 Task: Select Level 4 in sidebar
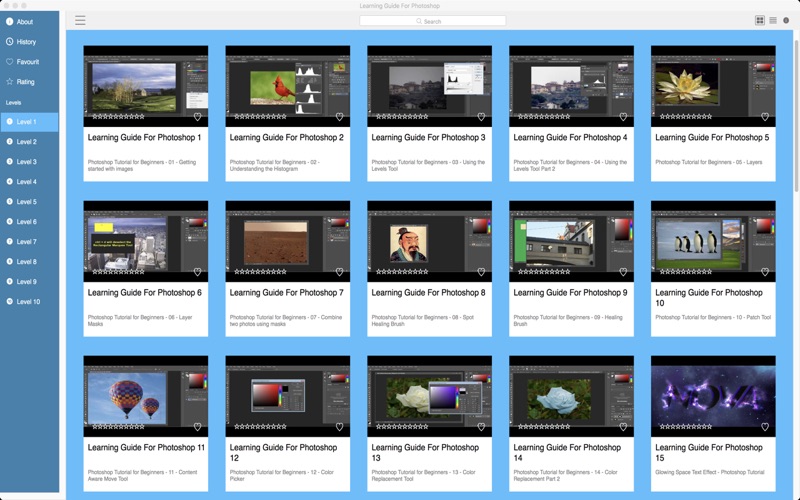coord(29,182)
